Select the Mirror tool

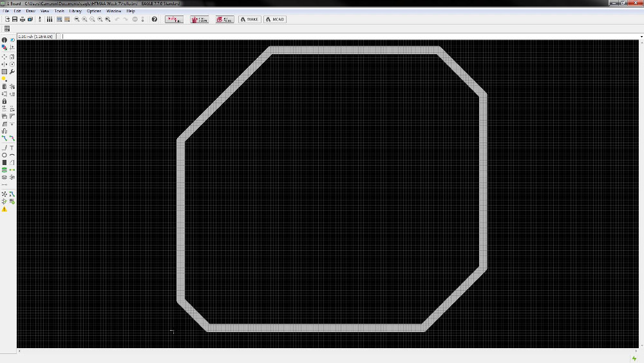pos(5,64)
